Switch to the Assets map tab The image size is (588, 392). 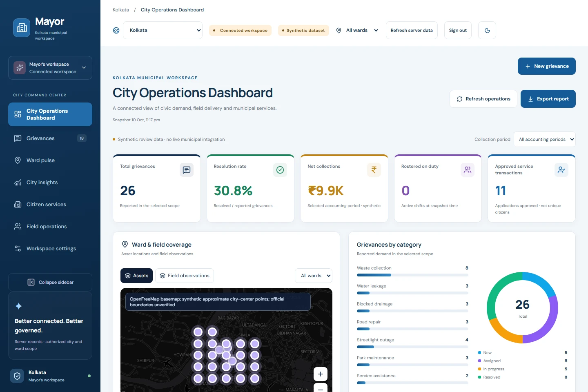pyautogui.click(x=137, y=276)
